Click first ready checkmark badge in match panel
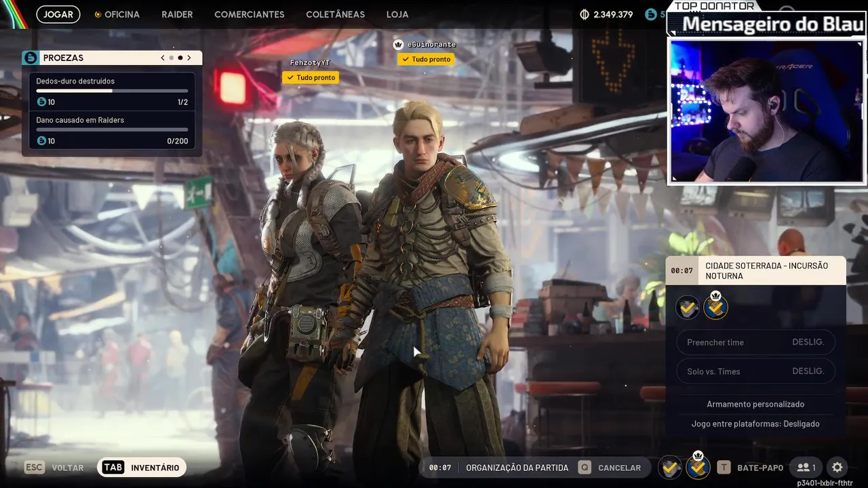868x488 pixels. (688, 308)
